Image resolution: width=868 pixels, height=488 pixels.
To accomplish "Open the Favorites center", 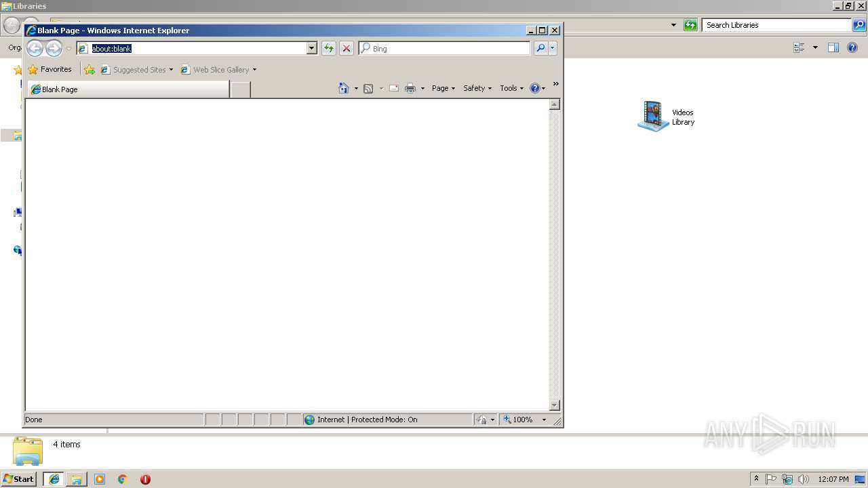I will (50, 69).
